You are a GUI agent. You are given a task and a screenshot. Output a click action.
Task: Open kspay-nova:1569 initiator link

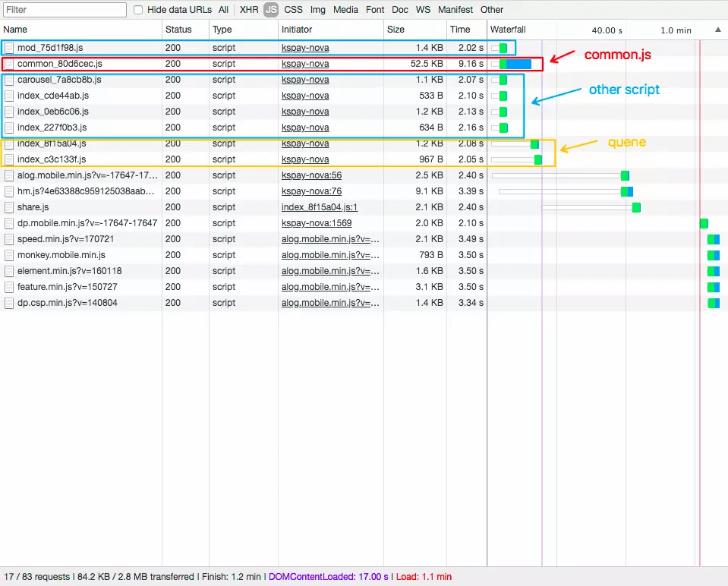317,223
